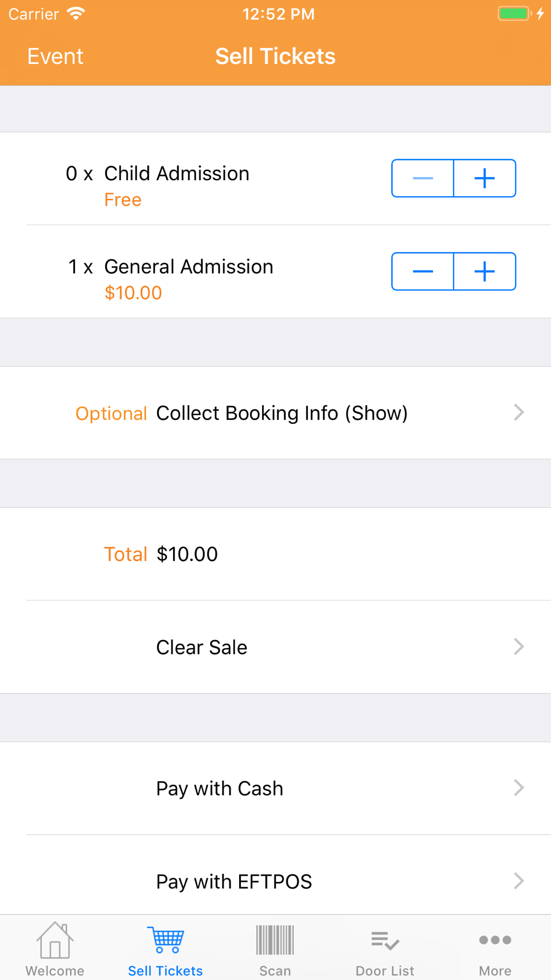Expand Collect Booking Info chevron
This screenshot has width=551, height=980.
point(518,412)
